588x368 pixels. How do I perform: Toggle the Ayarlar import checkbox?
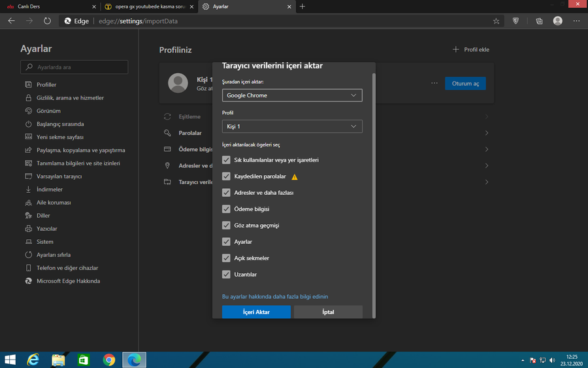tap(226, 242)
